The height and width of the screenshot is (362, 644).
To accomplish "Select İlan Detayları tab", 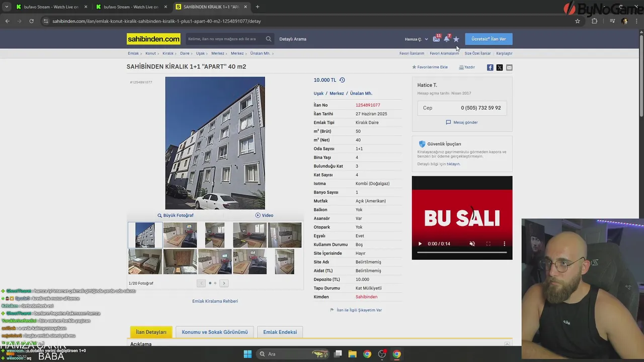I will (151, 332).
